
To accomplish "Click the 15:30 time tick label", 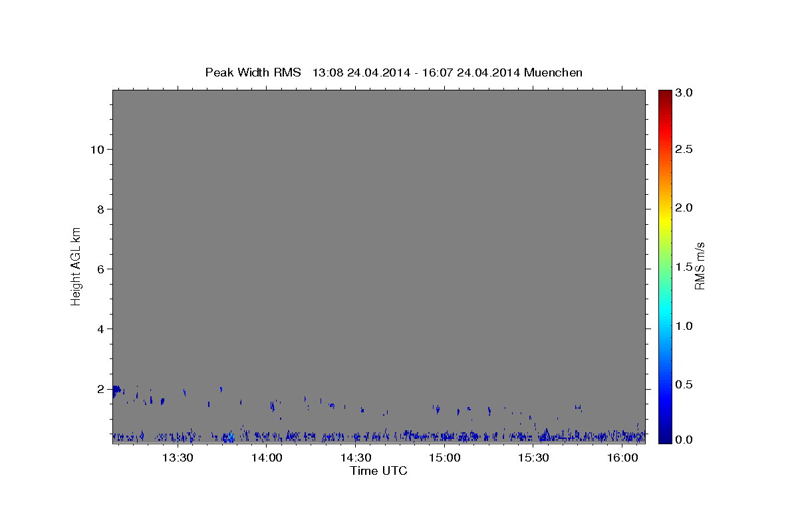I will pos(533,458).
